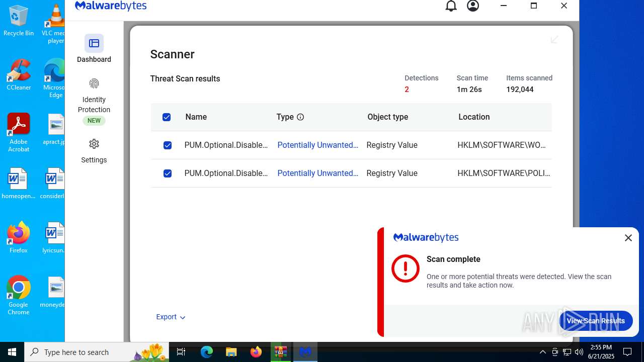Toggle the select-all checkbox in header
The width and height of the screenshot is (644, 362).
tap(167, 117)
